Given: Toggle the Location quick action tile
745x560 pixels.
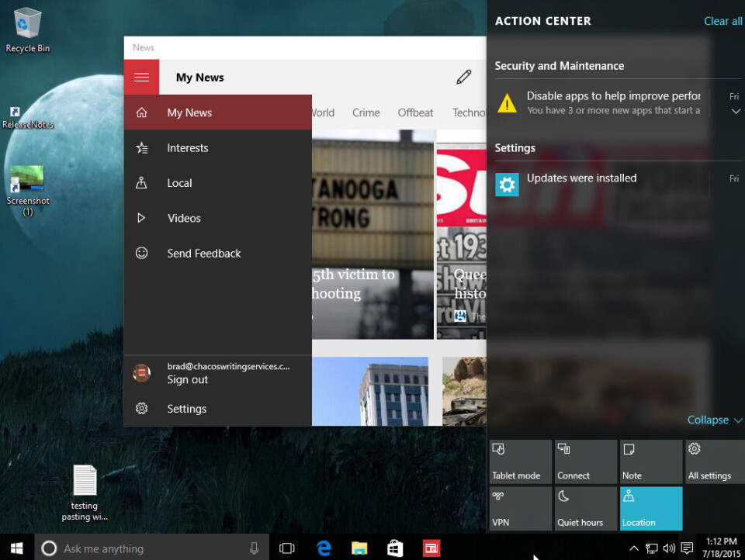Looking at the screenshot, I should coord(651,508).
